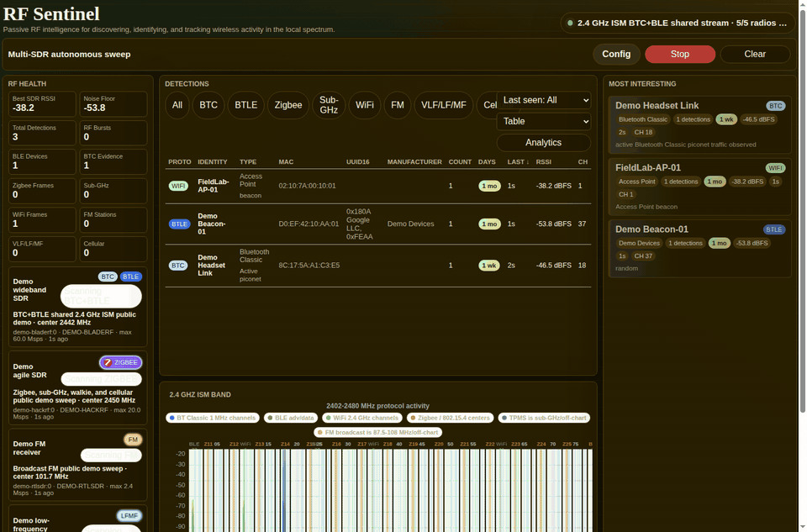Toggle TPMS is sub-GHz/off-chart legend
The image size is (807, 532).
[x=544, y=418]
